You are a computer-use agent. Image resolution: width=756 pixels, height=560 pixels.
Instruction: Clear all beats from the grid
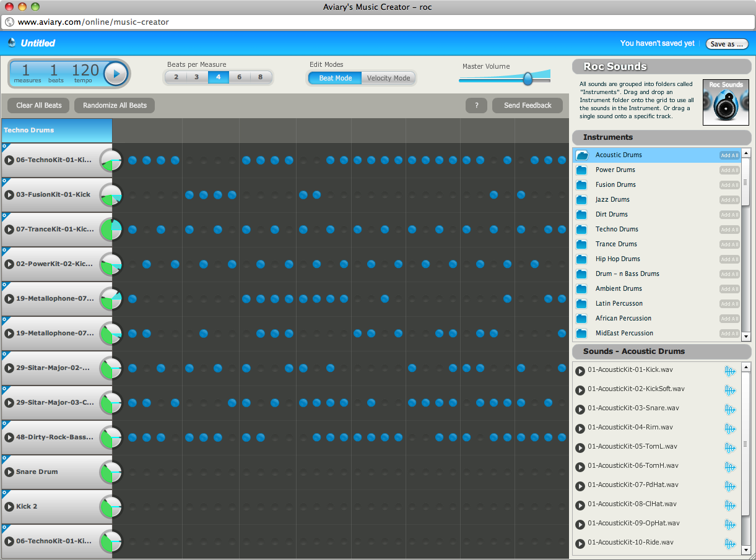[x=38, y=106]
